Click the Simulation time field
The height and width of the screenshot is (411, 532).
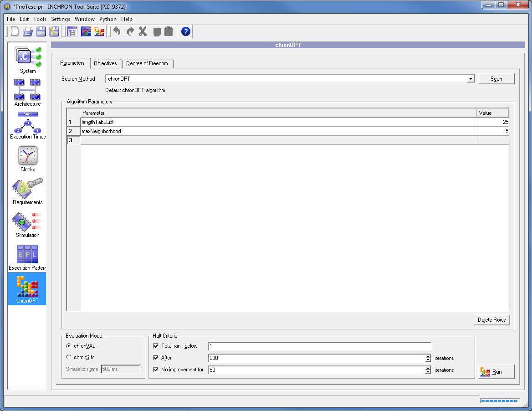[x=121, y=369]
